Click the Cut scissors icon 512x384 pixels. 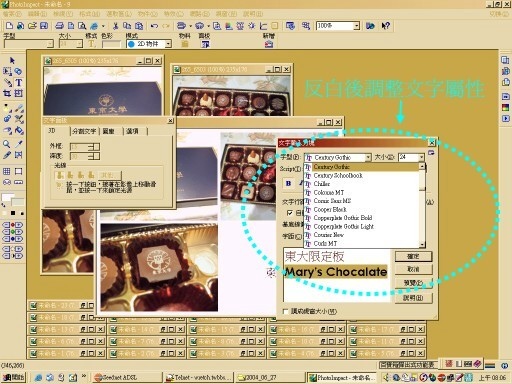pos(116,26)
